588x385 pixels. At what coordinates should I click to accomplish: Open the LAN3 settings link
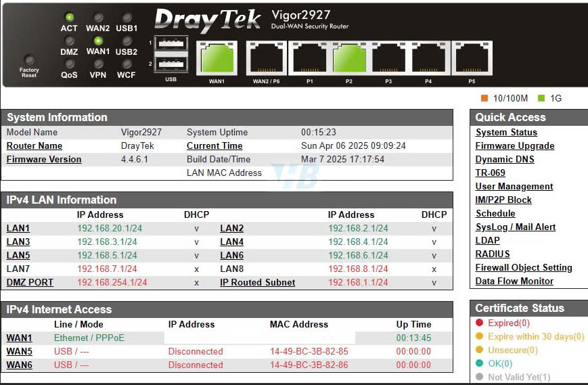18,242
